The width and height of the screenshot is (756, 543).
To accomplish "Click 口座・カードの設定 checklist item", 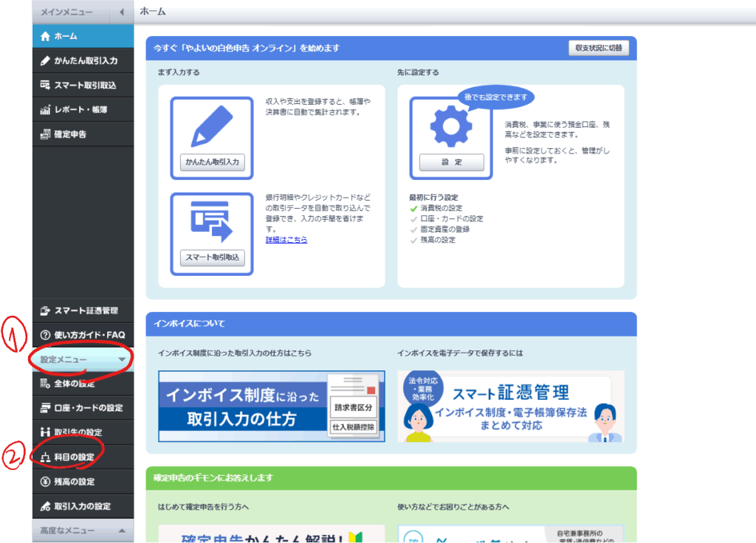I will pos(451,219).
